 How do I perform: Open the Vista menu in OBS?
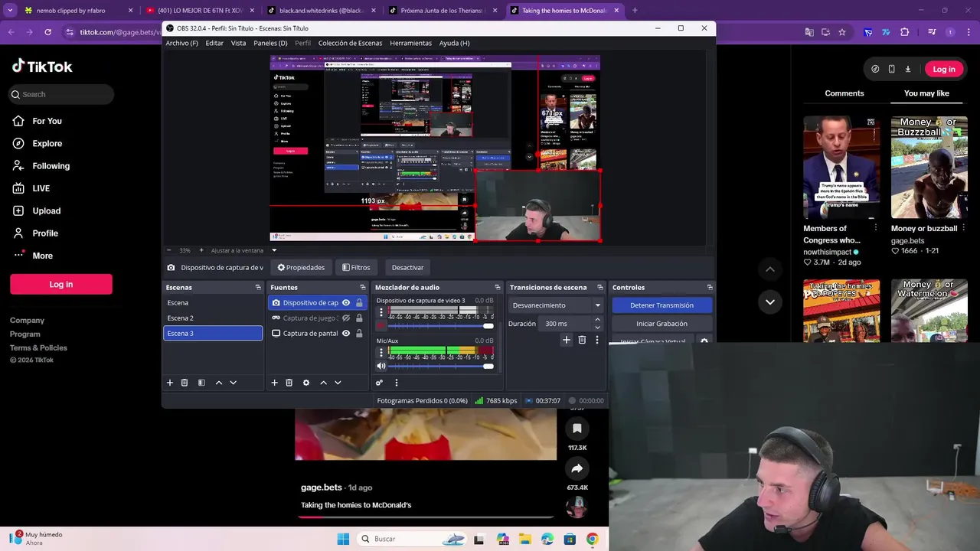pyautogui.click(x=239, y=43)
